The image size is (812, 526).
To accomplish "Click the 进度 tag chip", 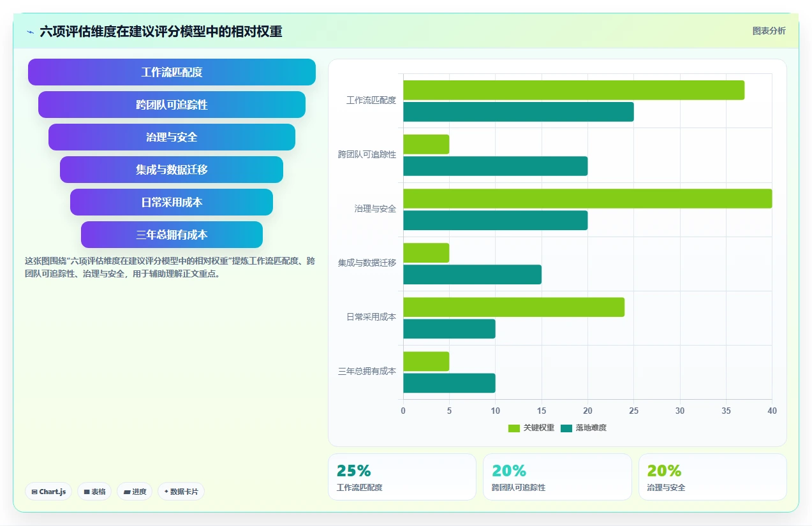I will [135, 492].
